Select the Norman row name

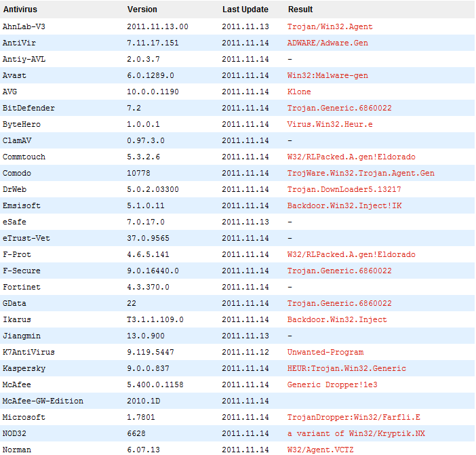pyautogui.click(x=17, y=450)
